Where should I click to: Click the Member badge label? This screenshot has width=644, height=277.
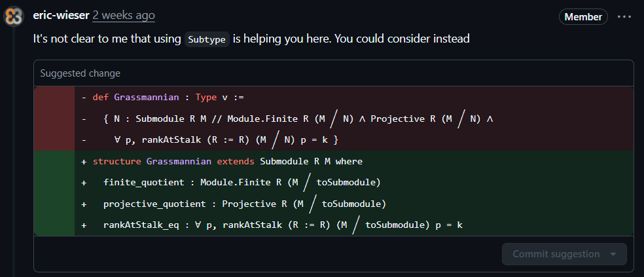coord(583,16)
